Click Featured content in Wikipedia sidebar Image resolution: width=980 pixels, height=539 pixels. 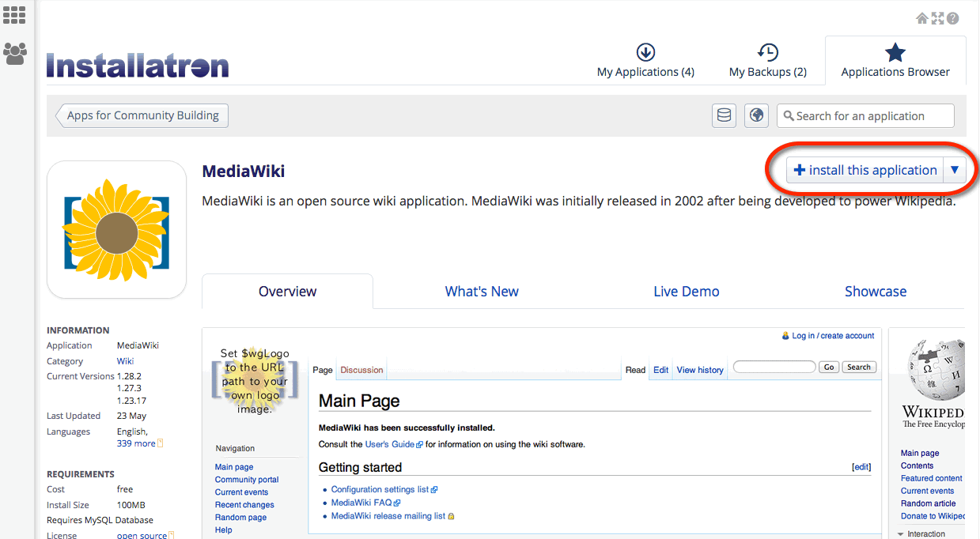pos(932,478)
